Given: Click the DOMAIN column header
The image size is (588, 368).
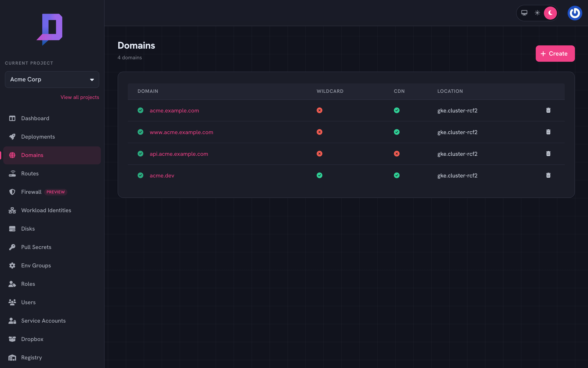Looking at the screenshot, I should (x=148, y=91).
